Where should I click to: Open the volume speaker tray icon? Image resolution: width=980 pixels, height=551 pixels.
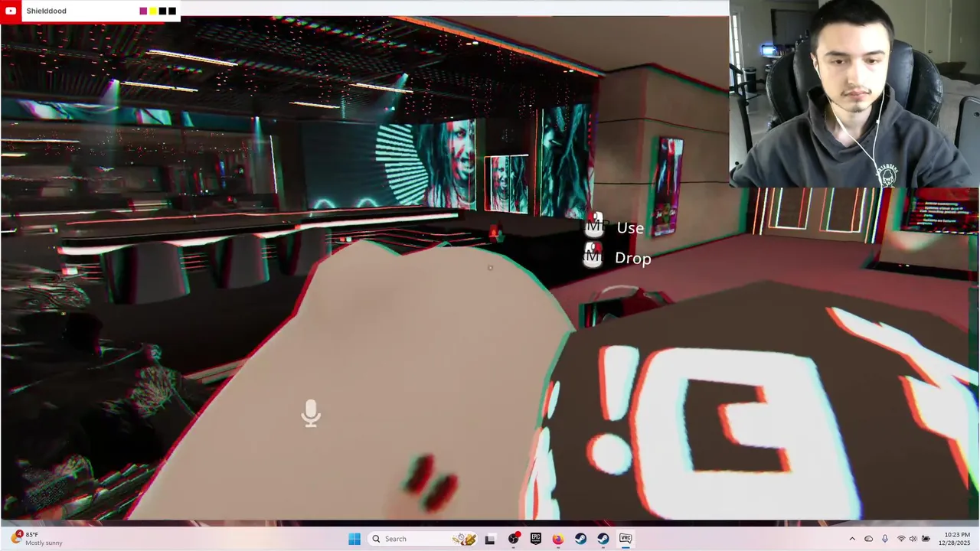[x=913, y=539]
